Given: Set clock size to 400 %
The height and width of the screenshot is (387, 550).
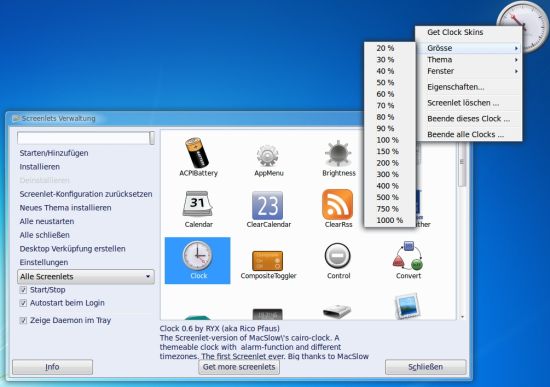Looking at the screenshot, I should click(390, 186).
